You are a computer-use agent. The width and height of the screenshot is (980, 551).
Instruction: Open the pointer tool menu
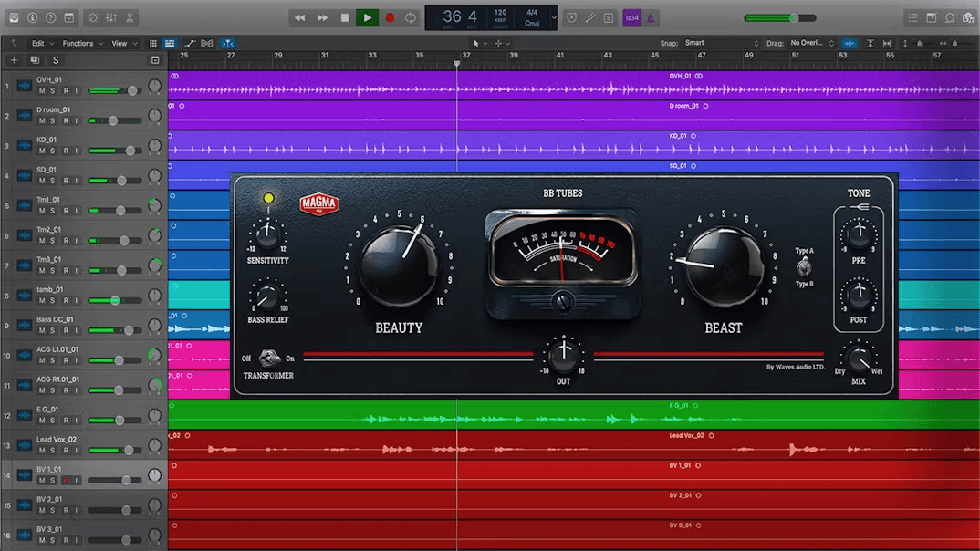click(479, 43)
